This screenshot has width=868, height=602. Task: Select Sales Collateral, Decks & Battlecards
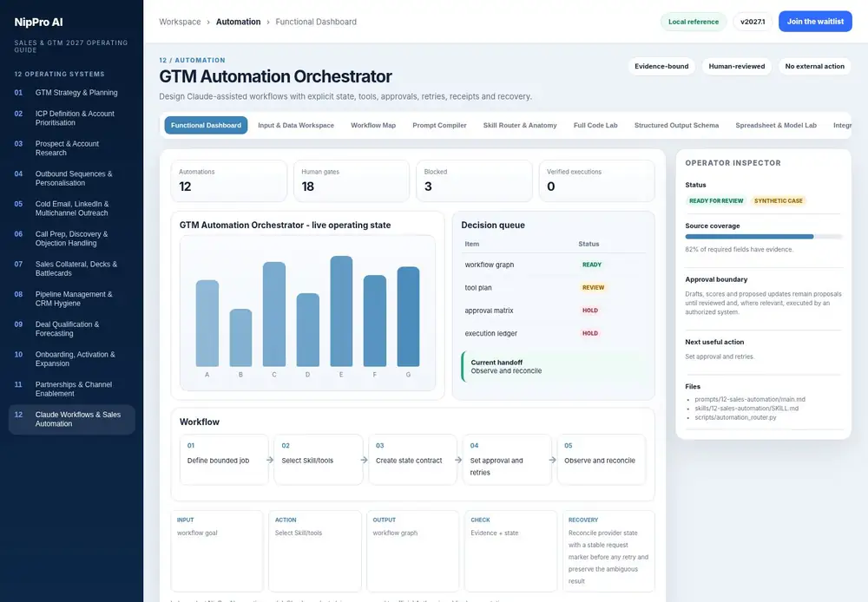point(72,268)
